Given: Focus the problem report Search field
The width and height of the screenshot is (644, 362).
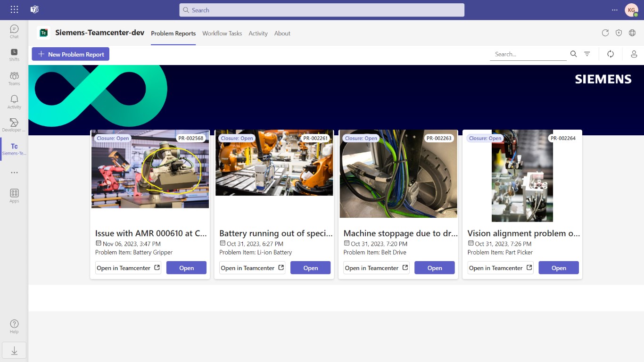Looking at the screenshot, I should click(528, 54).
